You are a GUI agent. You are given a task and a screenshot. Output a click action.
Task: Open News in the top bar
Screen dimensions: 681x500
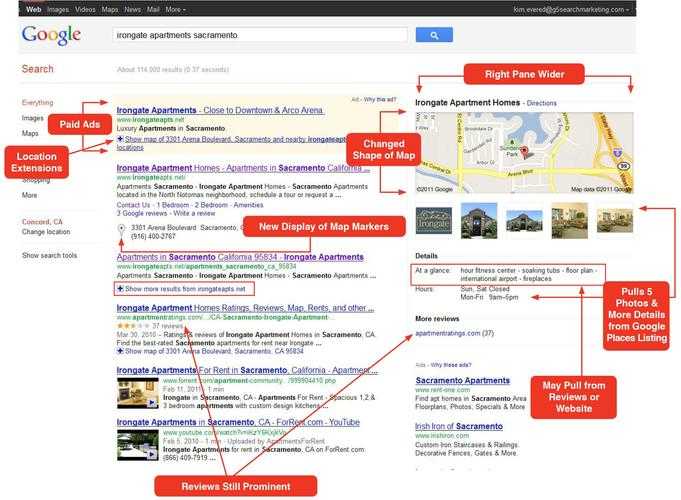coord(132,9)
